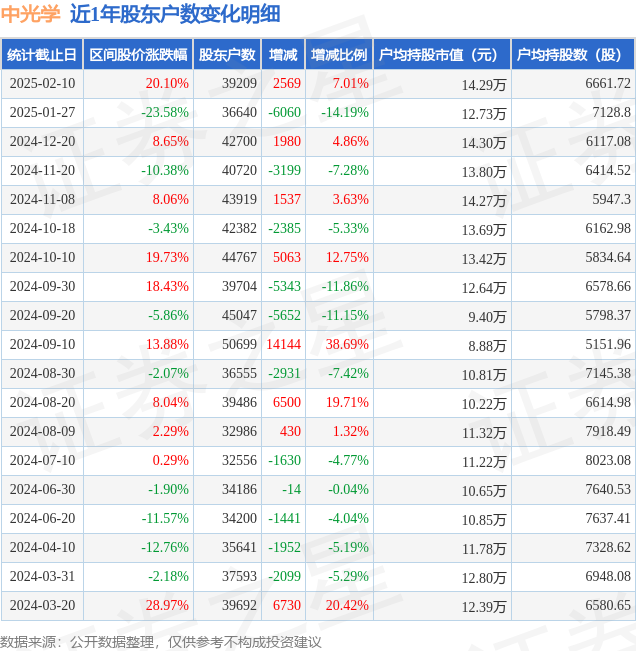
Task: Click the date cell 2024-07-10
Action: click(42, 460)
